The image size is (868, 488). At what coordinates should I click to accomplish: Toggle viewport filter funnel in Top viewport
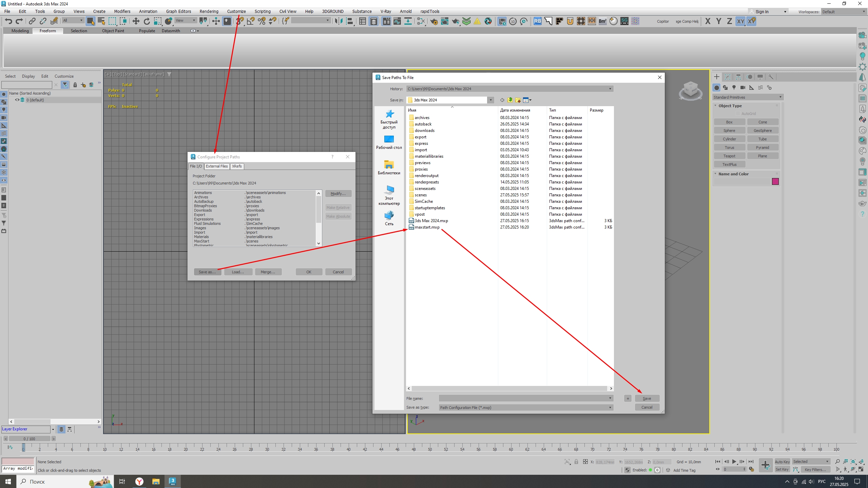pyautogui.click(x=169, y=74)
